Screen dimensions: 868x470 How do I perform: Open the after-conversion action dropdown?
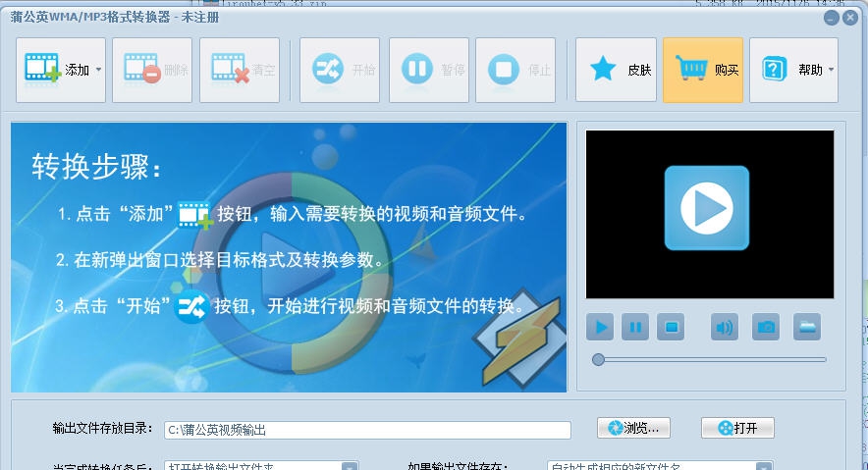262,465
